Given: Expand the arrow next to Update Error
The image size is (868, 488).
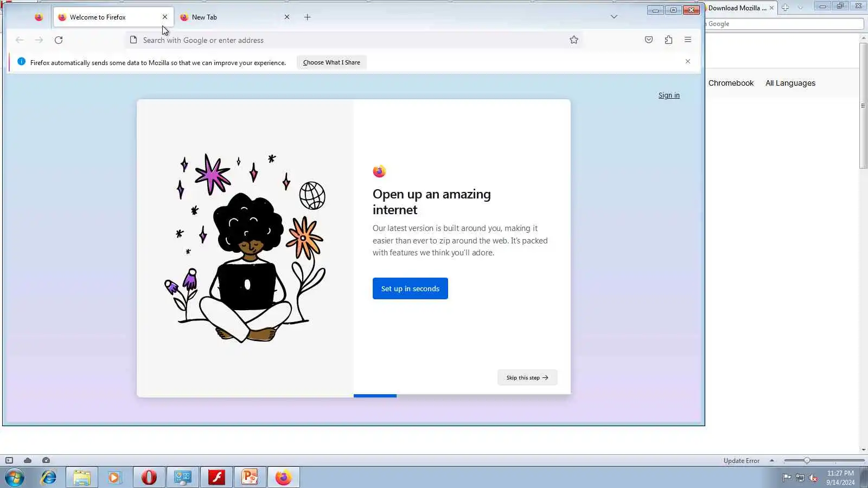Looking at the screenshot, I should tap(771, 461).
